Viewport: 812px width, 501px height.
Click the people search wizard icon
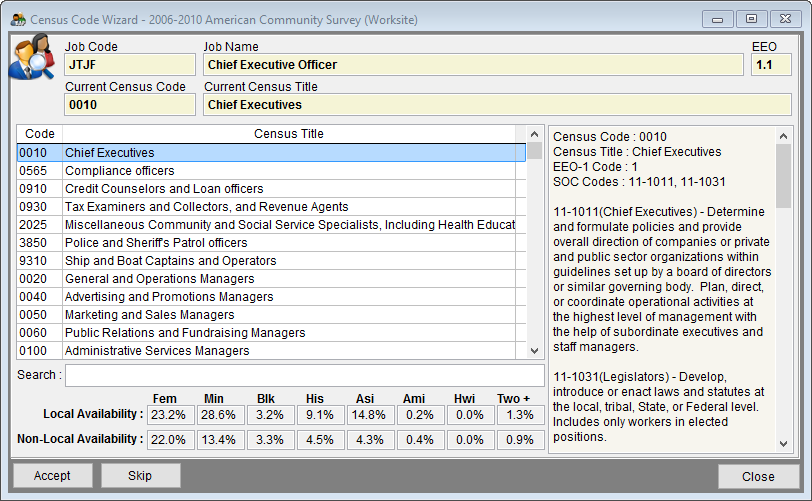(33, 56)
